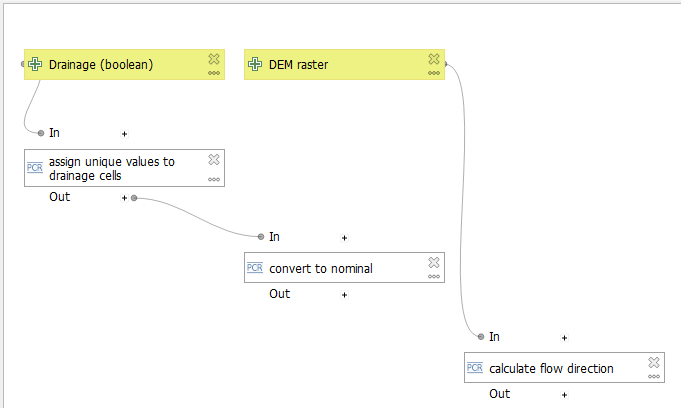Image resolution: width=681 pixels, height=408 pixels.
Task: Select the DEM raster input box
Action: pyautogui.click(x=330, y=65)
